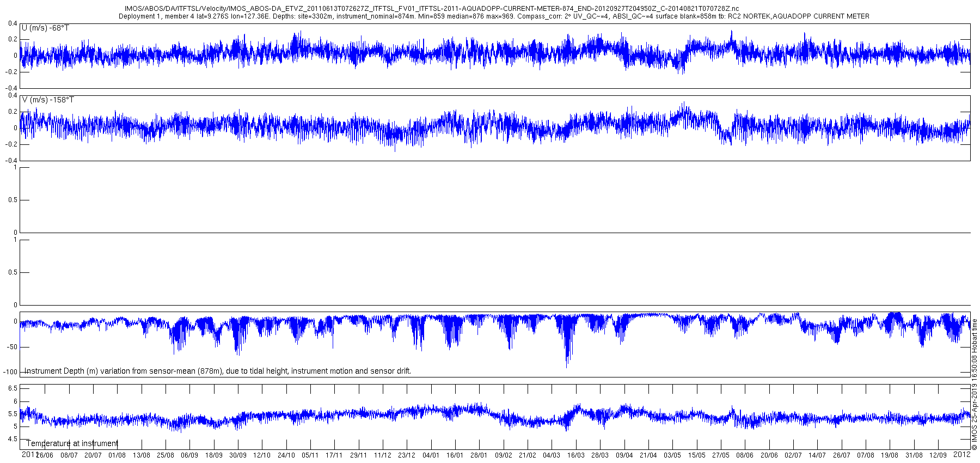Click the 6.5 tick on the temperature axis
The image size is (980, 463).
click(12, 388)
